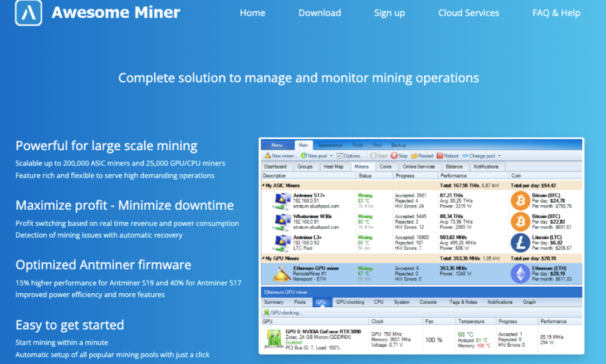Switch to the Backup ribbon tab
The width and height of the screenshot is (606, 364).
pyautogui.click(x=398, y=145)
